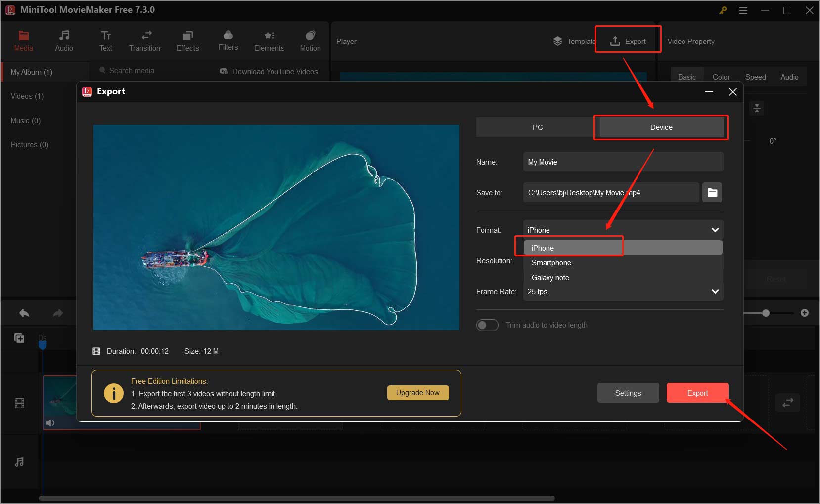Select Pictures (0) in the sidebar
Image resolution: width=820 pixels, height=504 pixels.
pyautogui.click(x=30, y=144)
